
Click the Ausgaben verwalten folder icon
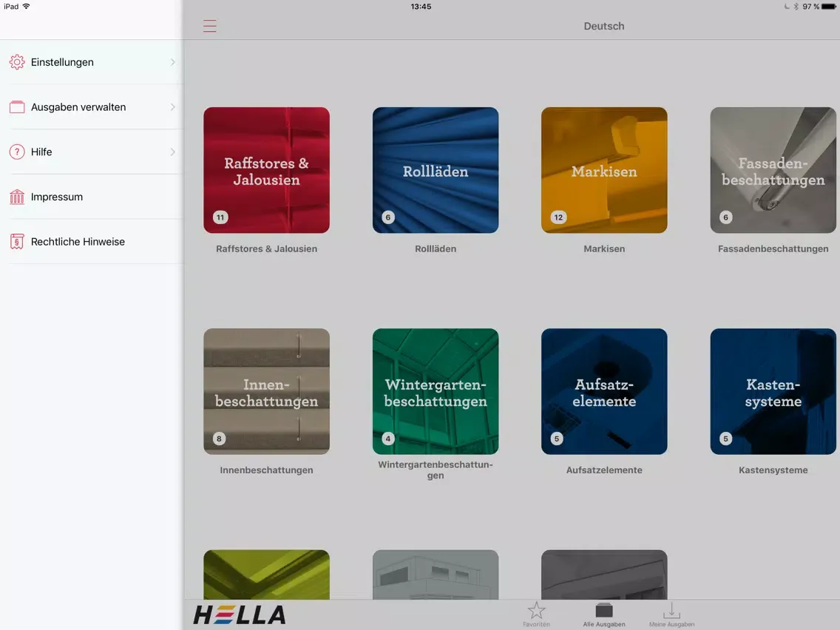click(x=17, y=107)
